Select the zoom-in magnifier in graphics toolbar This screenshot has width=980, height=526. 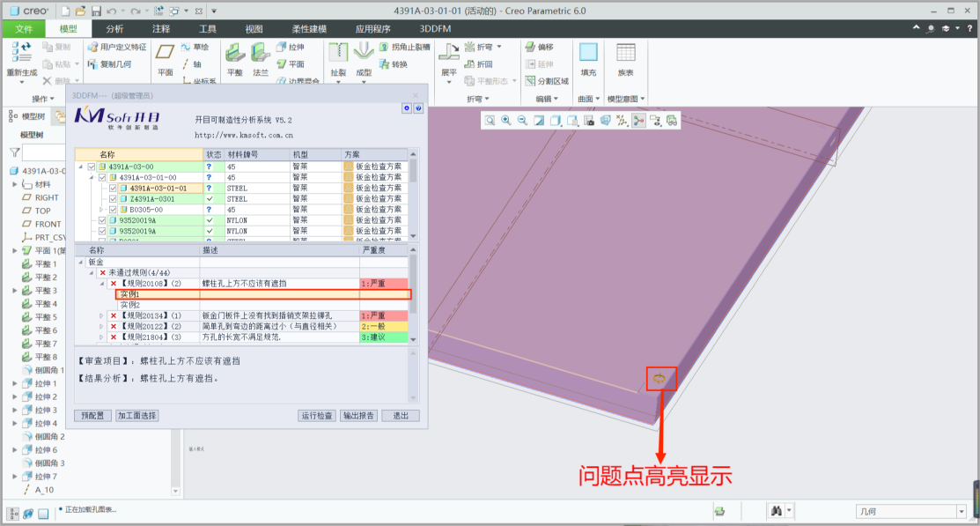coord(507,120)
